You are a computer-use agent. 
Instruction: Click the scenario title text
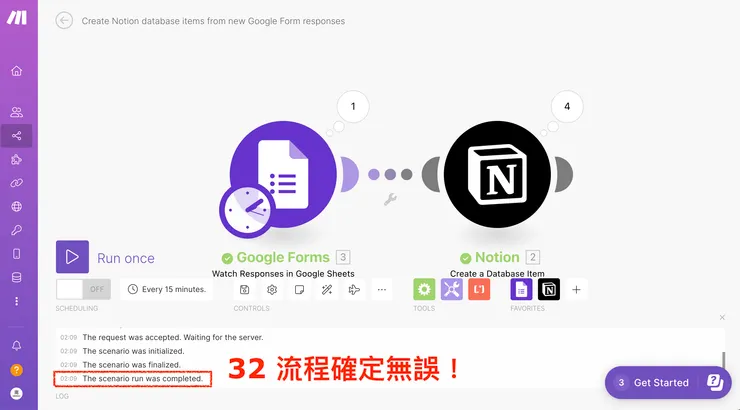point(213,21)
